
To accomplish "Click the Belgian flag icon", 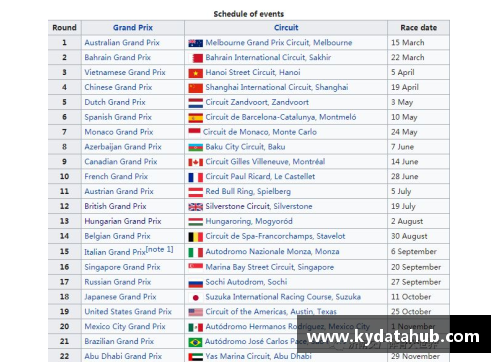I will [195, 237].
